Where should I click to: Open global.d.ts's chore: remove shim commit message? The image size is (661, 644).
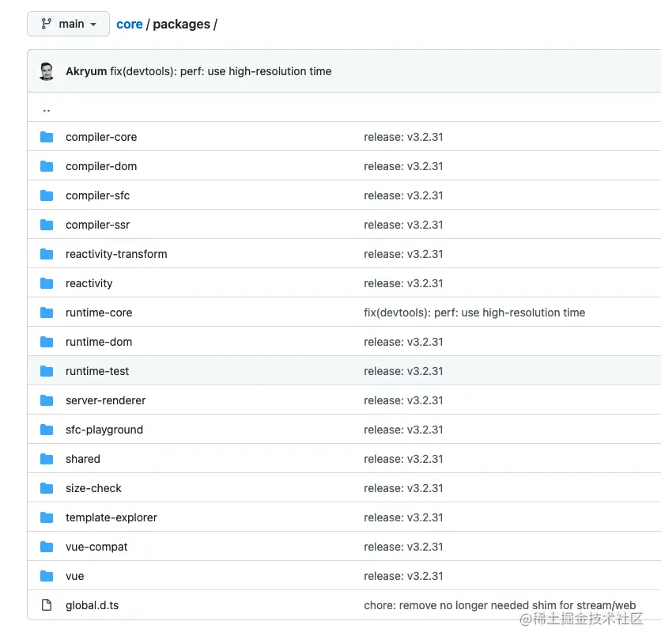pos(500,605)
